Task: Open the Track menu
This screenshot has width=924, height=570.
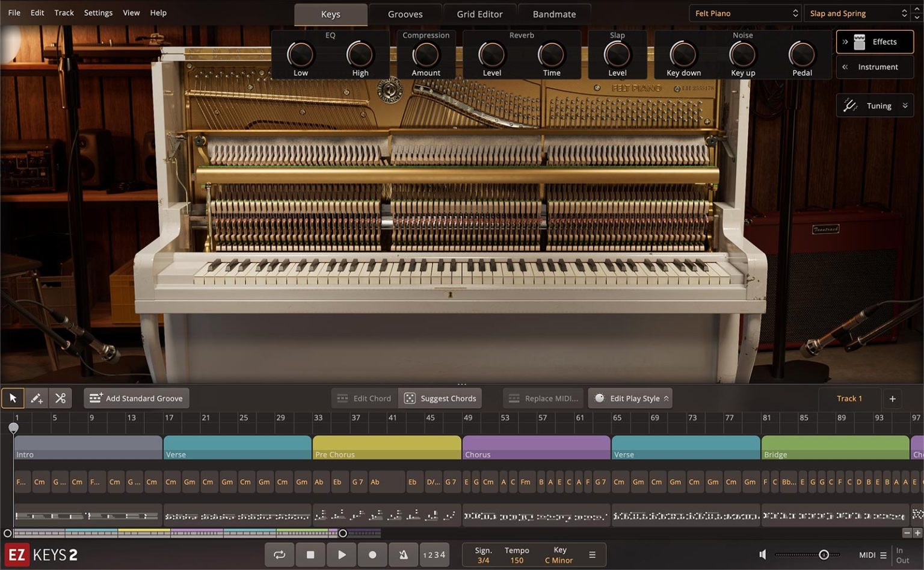Action: tap(64, 13)
